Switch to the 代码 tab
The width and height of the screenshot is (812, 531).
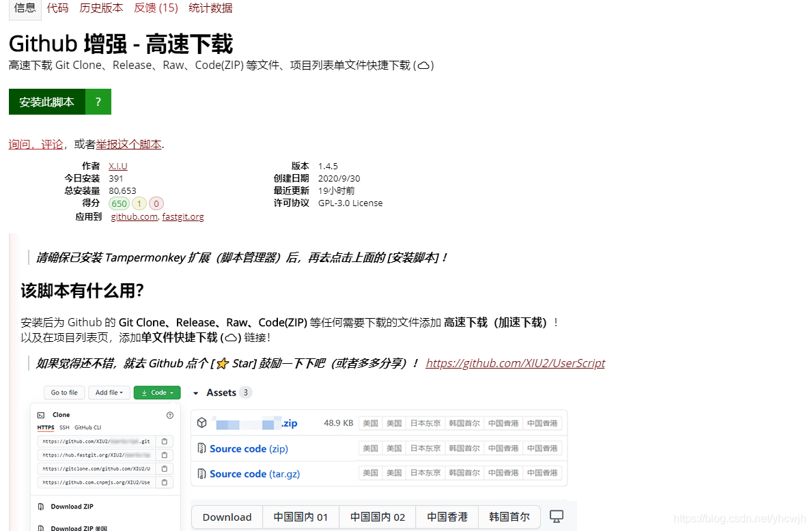coord(57,8)
